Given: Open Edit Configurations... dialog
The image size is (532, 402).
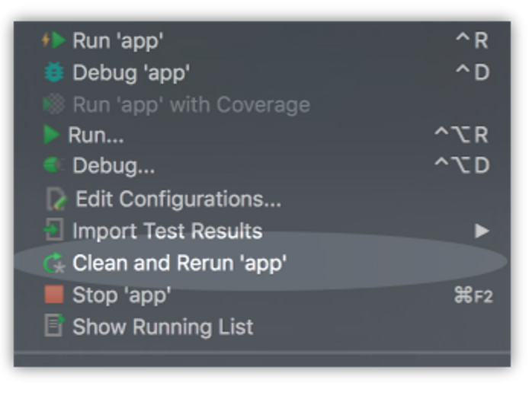Looking at the screenshot, I should 178,199.
